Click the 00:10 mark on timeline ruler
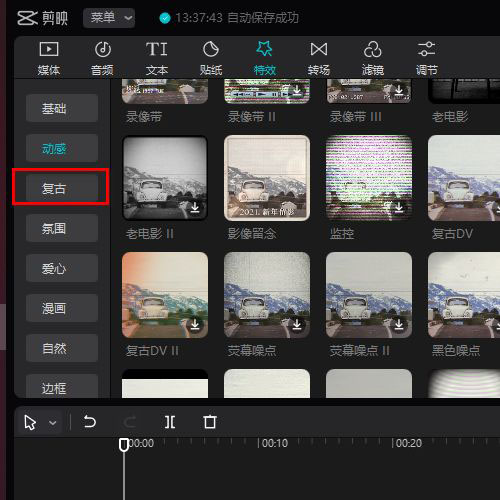 (273, 443)
